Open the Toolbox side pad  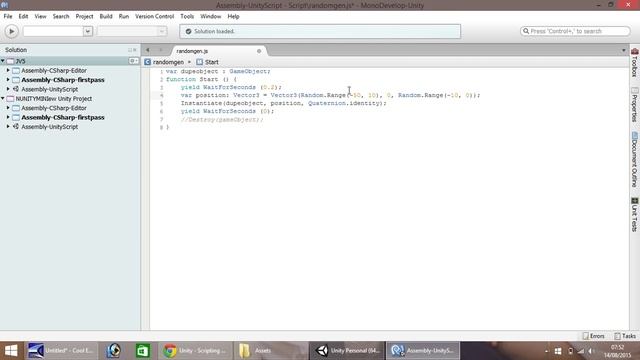pos(635,62)
